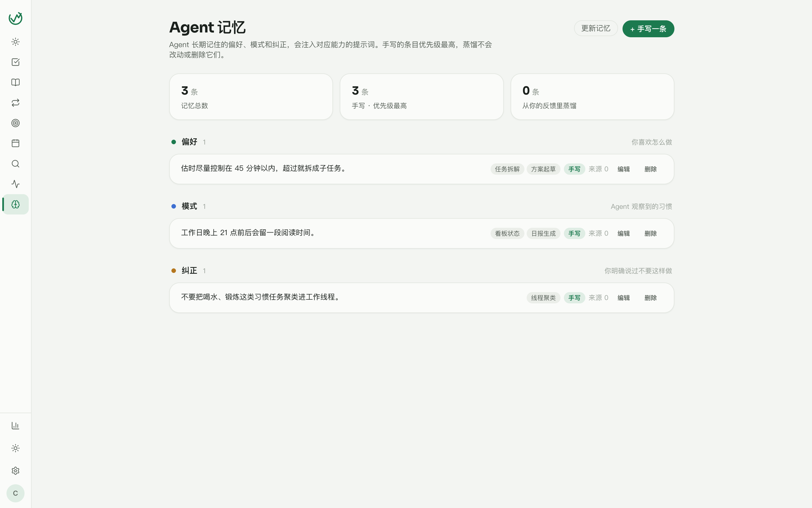Click the + 手写一条 button

point(648,29)
